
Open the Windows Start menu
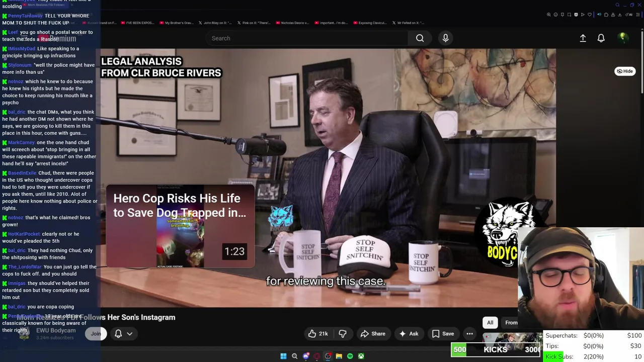tap(283, 356)
